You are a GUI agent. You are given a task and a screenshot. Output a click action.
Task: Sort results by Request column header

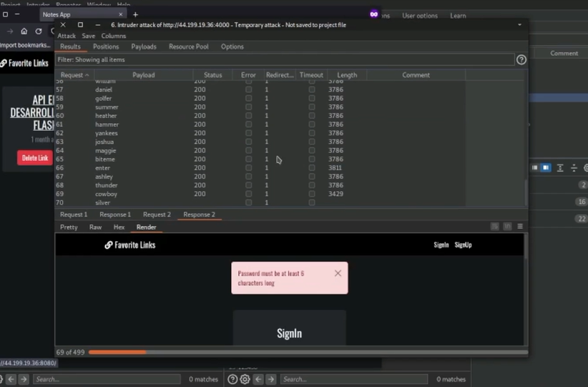74,75
